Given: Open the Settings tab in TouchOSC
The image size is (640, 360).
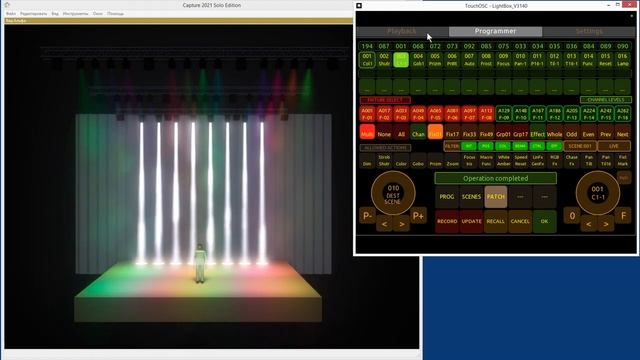Looking at the screenshot, I should point(589,31).
